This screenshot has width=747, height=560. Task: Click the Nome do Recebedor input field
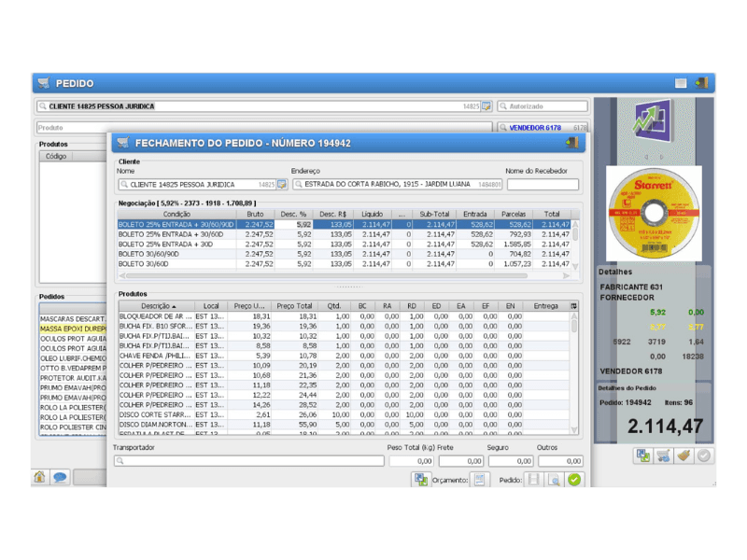[542, 185]
